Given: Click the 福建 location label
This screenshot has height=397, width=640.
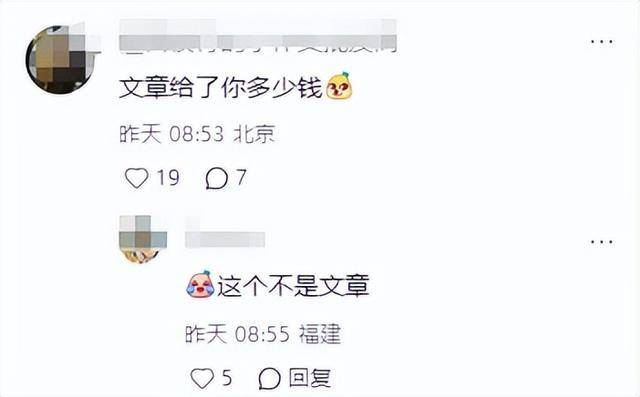Looking at the screenshot, I should [320, 334].
